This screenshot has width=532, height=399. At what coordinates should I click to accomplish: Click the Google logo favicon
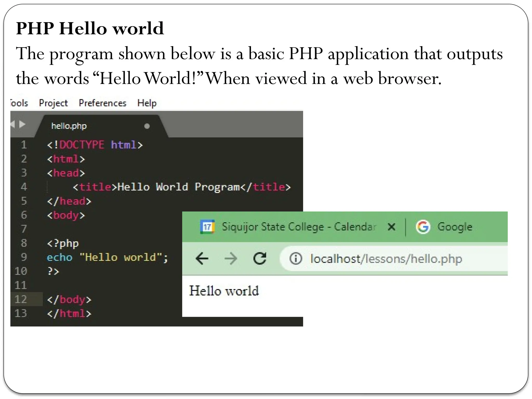click(423, 227)
